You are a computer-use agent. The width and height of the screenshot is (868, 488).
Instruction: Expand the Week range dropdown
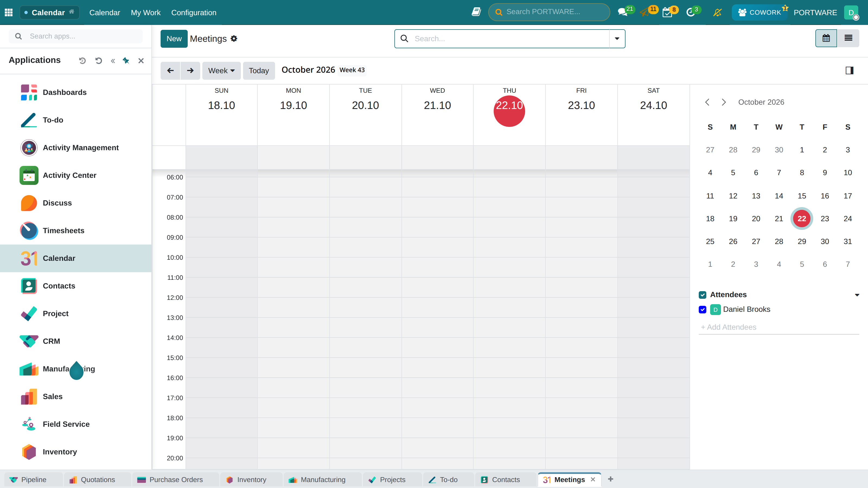(x=221, y=71)
